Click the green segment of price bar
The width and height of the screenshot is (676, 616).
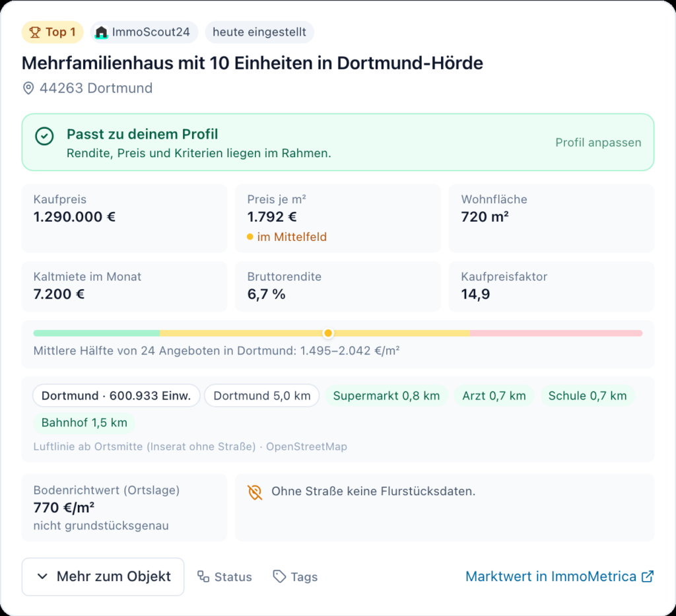(96, 333)
